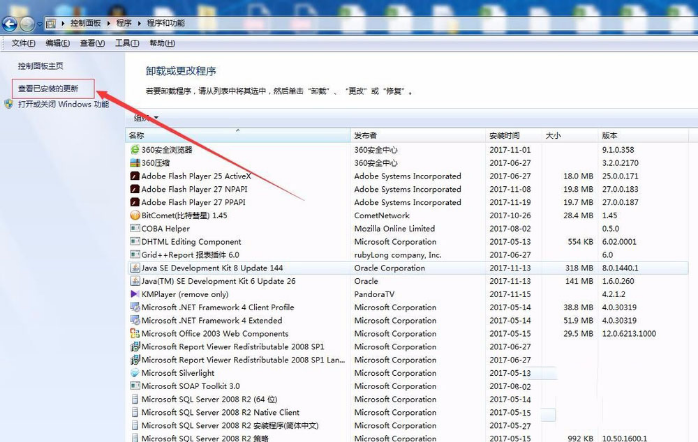Click the KMPlayer program icon
This screenshot has height=442, width=698.
(x=135, y=294)
